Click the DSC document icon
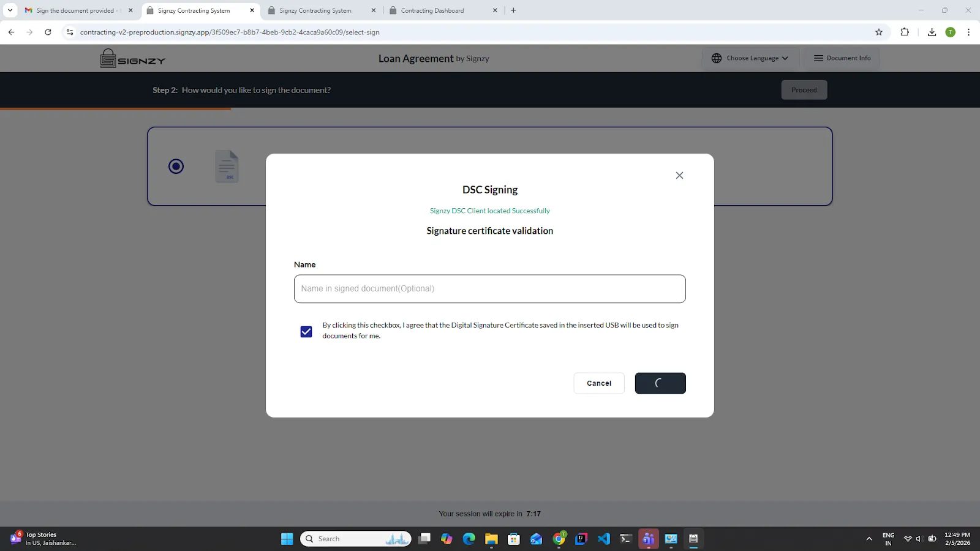 [227, 166]
